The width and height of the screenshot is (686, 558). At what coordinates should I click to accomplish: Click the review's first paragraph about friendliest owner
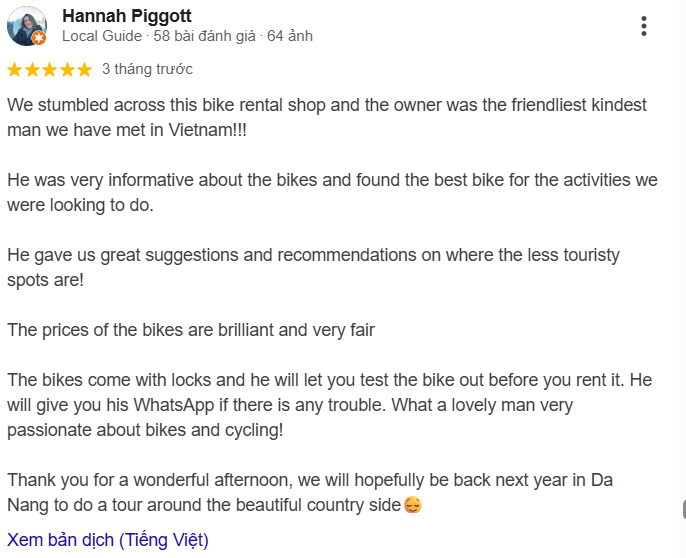click(327, 117)
